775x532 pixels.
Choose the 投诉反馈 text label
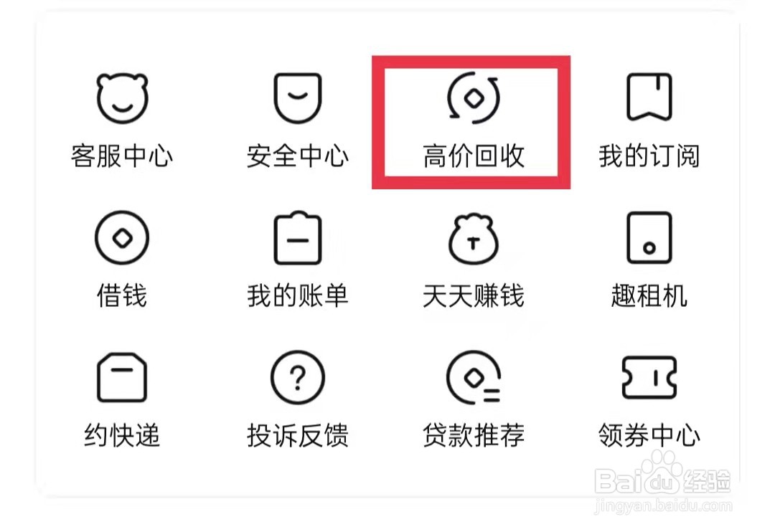(298, 435)
